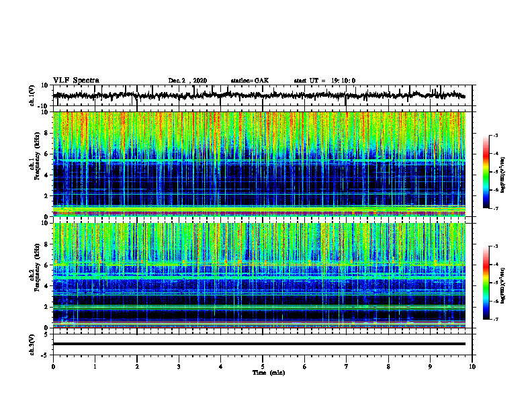Click time axis tick label '5'
This screenshot has width=532, height=411.
tap(263, 367)
